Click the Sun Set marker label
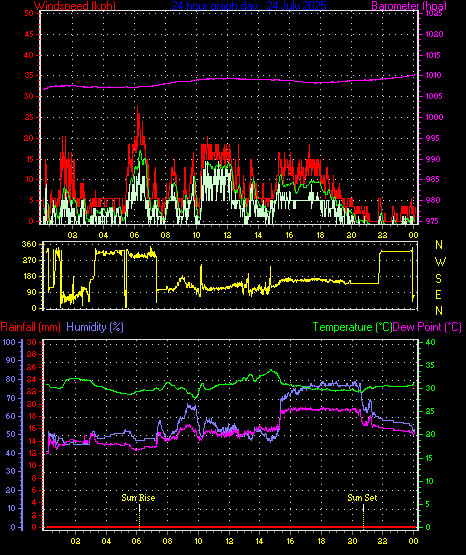Viewport: 466px width, 555px height. point(362,498)
